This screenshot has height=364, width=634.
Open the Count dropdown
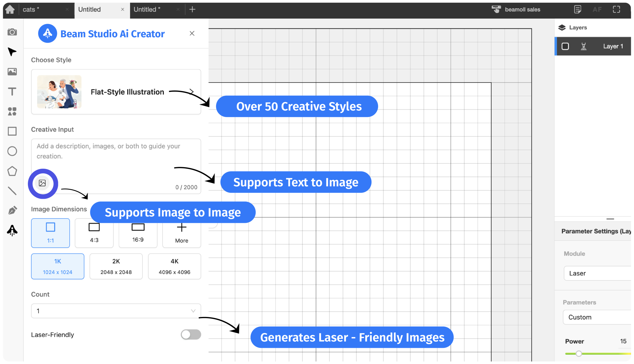coord(115,311)
